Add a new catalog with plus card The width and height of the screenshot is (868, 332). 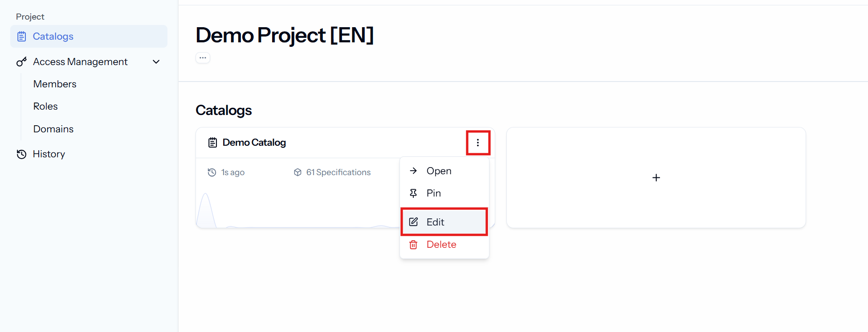point(656,178)
